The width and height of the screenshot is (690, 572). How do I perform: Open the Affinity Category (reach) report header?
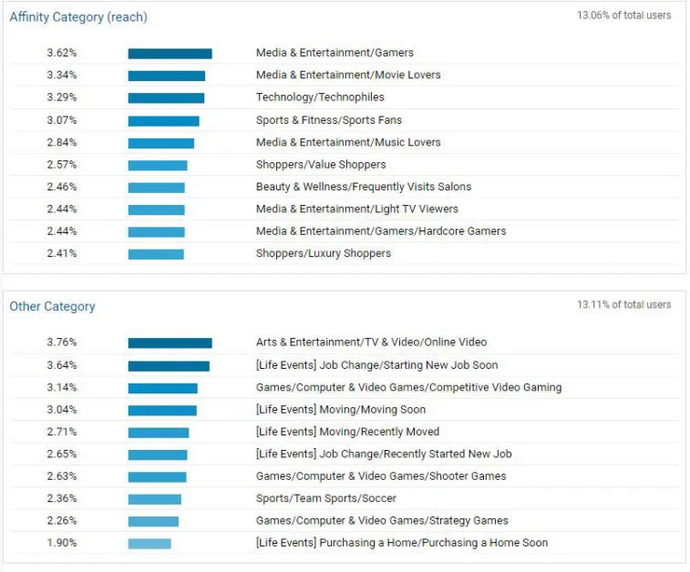(x=79, y=17)
